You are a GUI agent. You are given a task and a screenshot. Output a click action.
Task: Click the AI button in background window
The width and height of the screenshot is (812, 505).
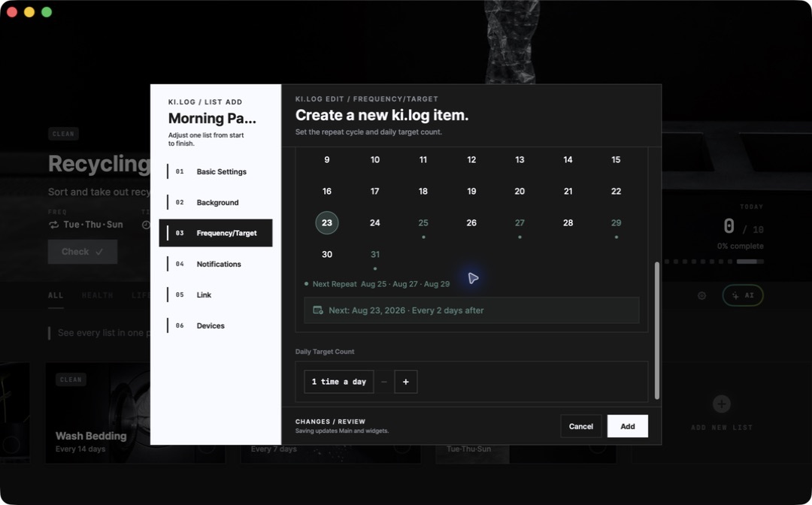coord(743,295)
